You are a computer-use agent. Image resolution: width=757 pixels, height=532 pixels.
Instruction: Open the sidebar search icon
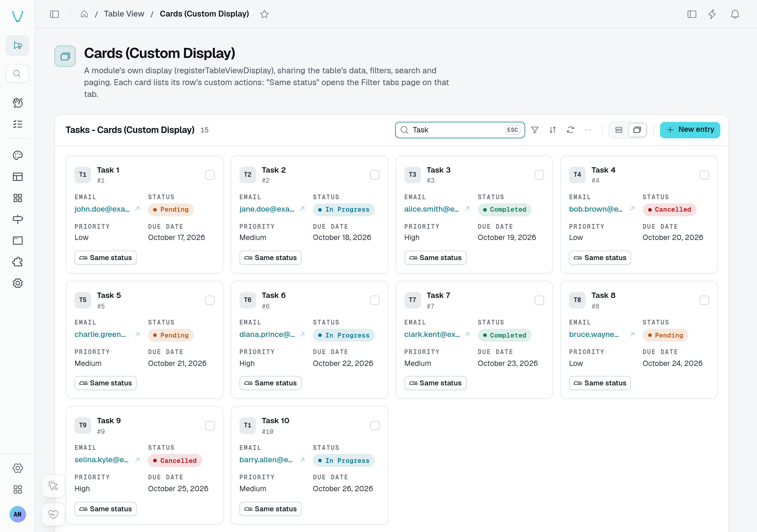[x=17, y=73]
